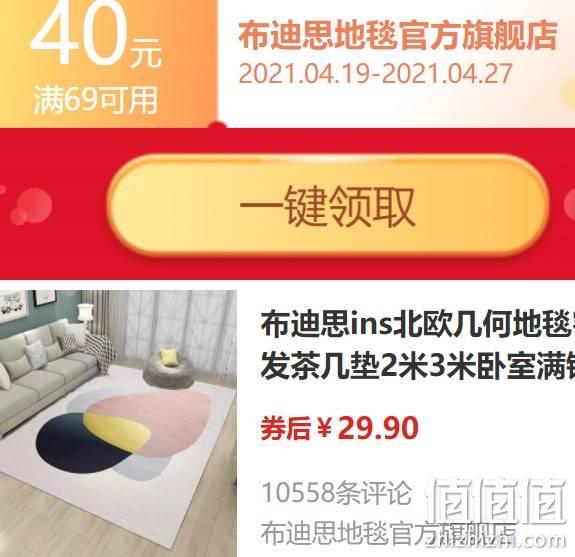The image size is (575, 557).
Task: View the 10558条评论 reviews link
Action: click(337, 492)
